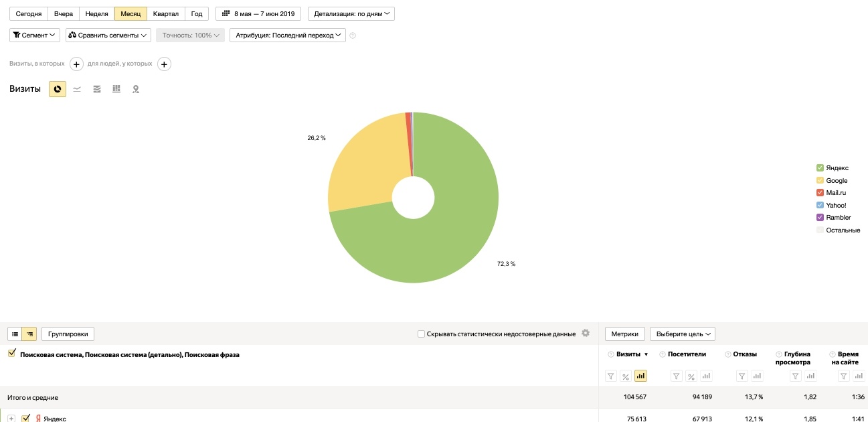Viewport: 868px width, 422px height.
Task: Click the 'Глубина просмотра' column header
Action: [793, 358]
